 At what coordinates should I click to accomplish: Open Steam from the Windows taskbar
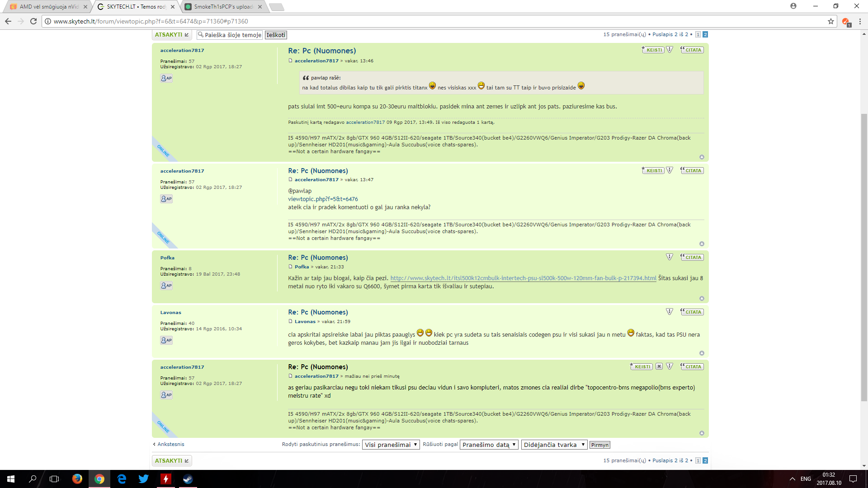(x=188, y=479)
